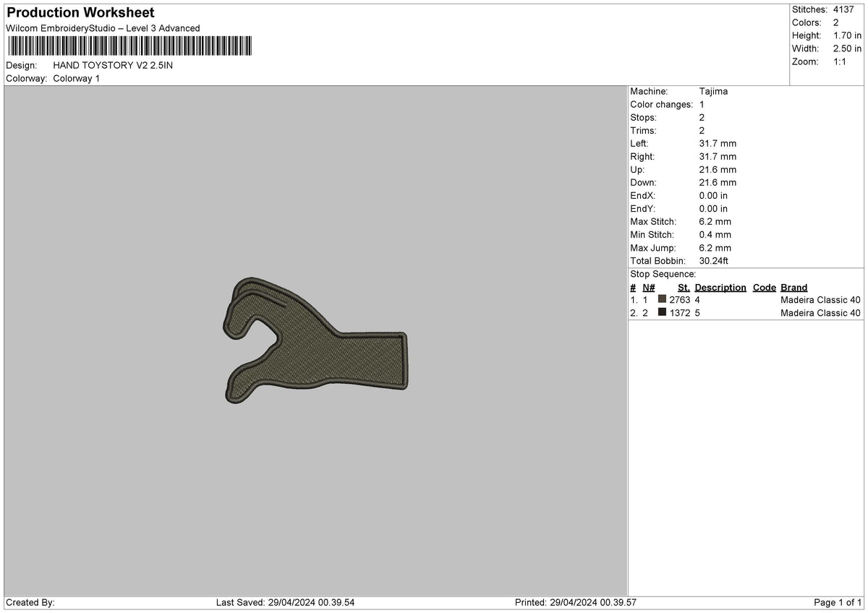
Task: Click stitch count "2763" in stop row 1
Action: [680, 299]
